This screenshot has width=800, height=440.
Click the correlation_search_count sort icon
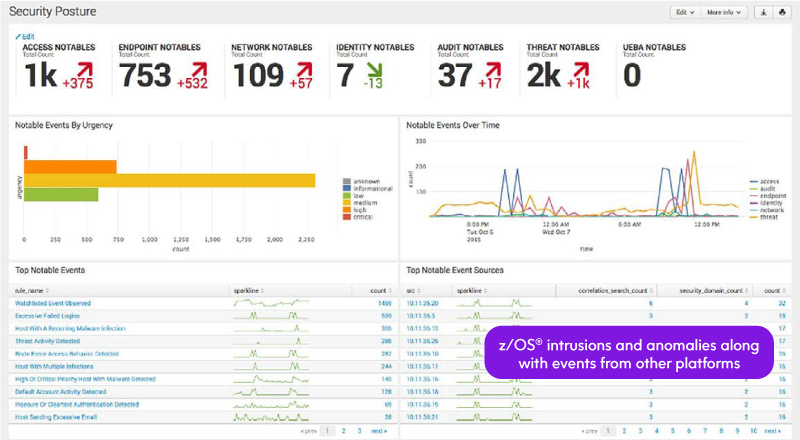(651, 291)
